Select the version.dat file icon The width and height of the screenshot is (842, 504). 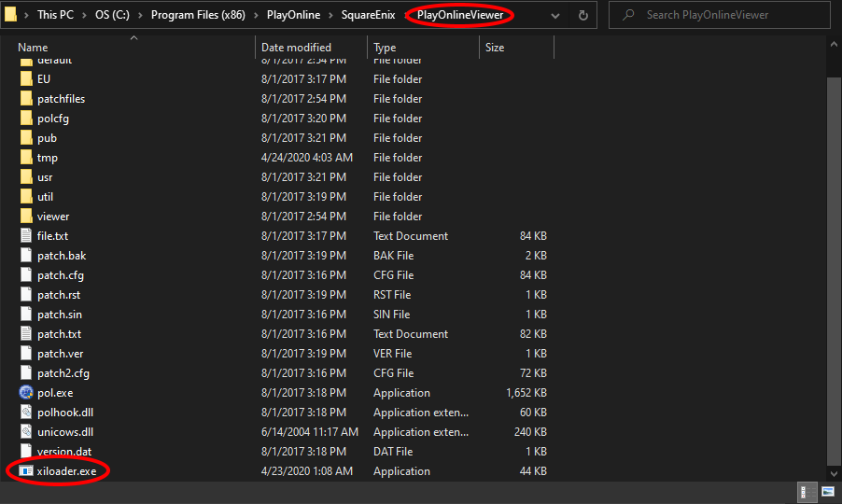coord(26,452)
